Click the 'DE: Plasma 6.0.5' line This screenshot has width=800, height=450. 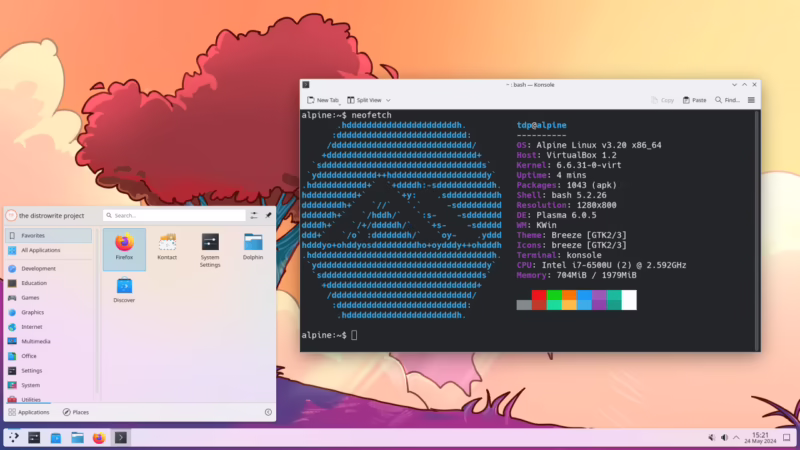point(556,215)
